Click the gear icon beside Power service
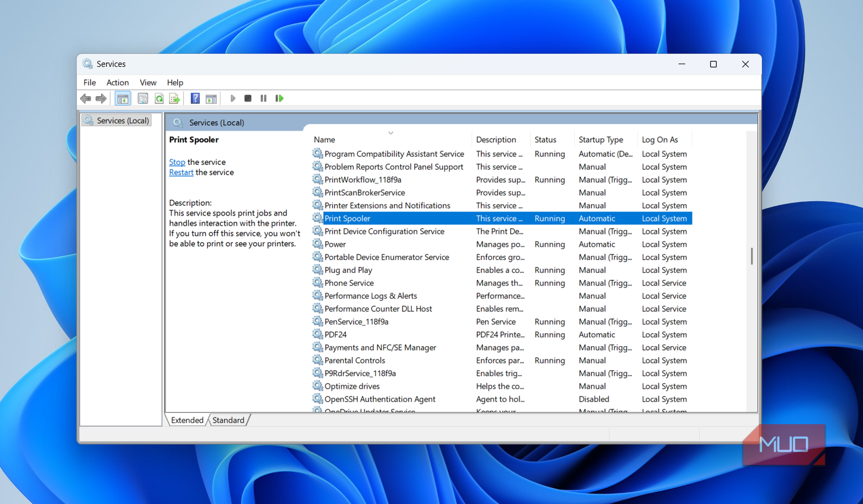This screenshot has height=504, width=863. click(317, 244)
